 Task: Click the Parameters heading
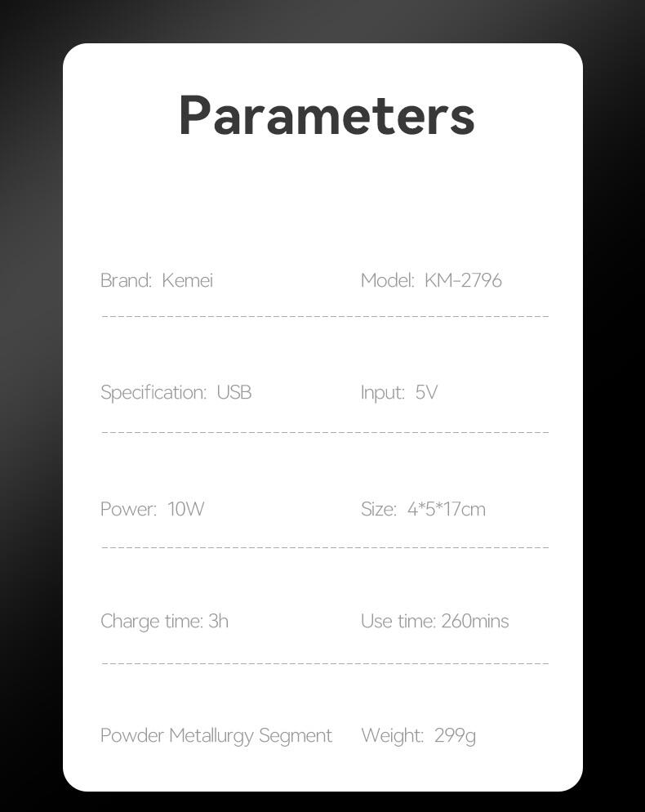(327, 115)
